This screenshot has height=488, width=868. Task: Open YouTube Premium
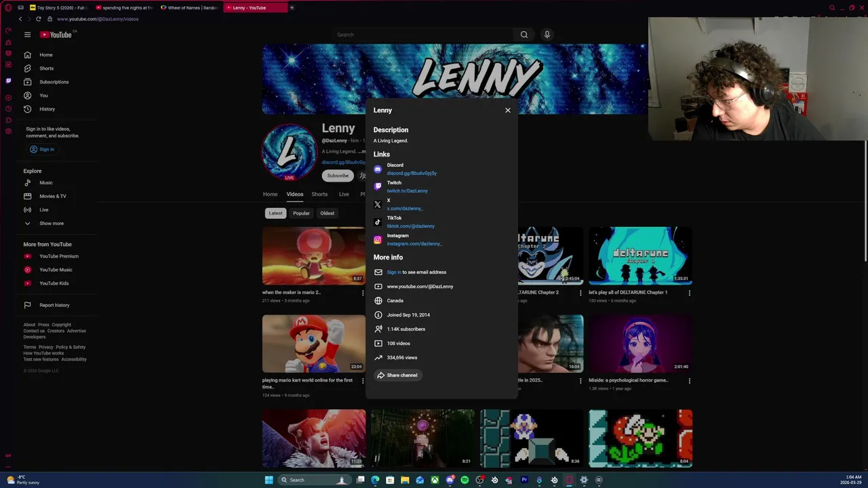click(x=58, y=256)
